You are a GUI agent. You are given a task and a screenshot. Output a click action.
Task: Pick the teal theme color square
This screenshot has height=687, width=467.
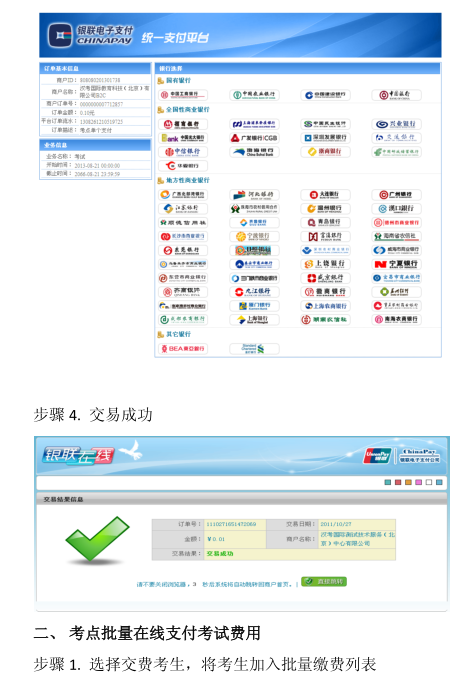click(387, 482)
